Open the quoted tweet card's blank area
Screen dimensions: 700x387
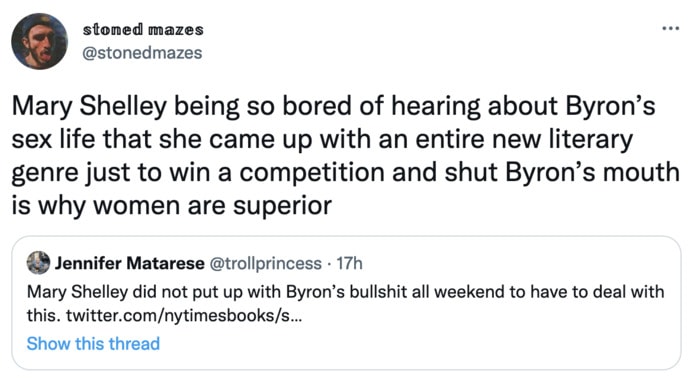(x=446, y=344)
